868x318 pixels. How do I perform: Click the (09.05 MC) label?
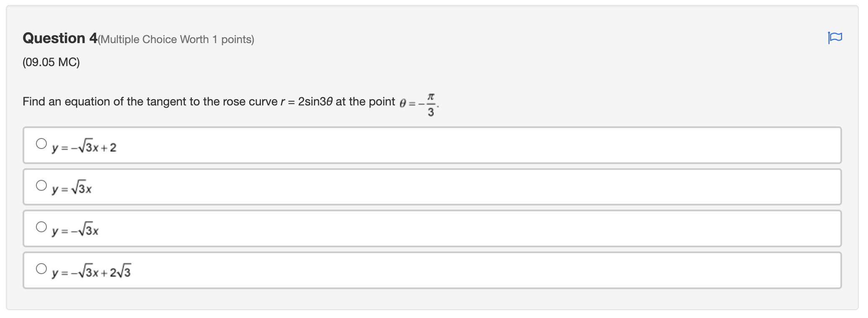pyautogui.click(x=50, y=63)
